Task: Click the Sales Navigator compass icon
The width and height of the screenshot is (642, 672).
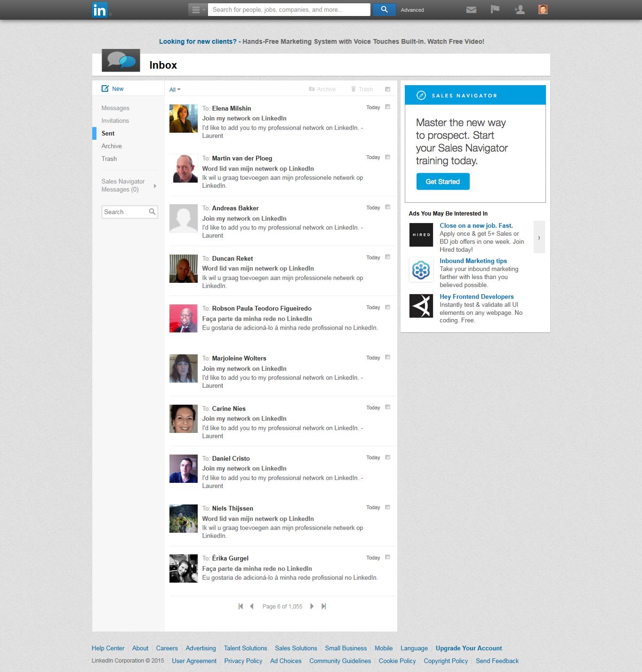Action: (x=421, y=96)
